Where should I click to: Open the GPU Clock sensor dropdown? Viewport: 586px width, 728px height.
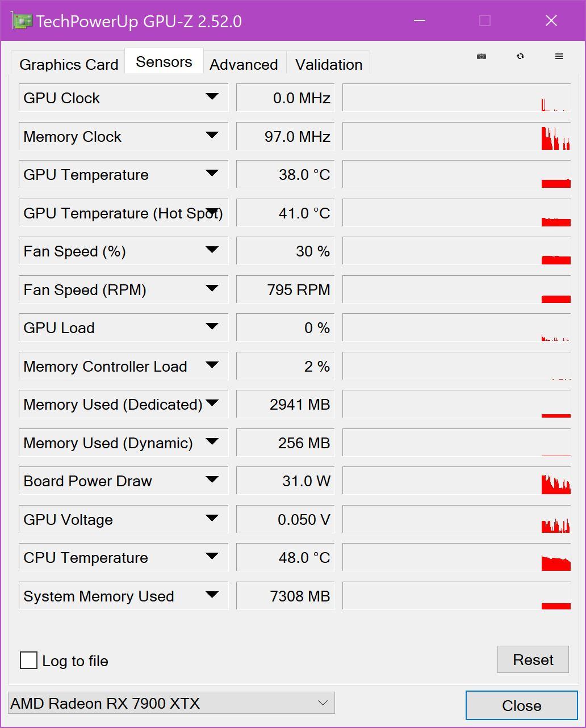pos(212,98)
